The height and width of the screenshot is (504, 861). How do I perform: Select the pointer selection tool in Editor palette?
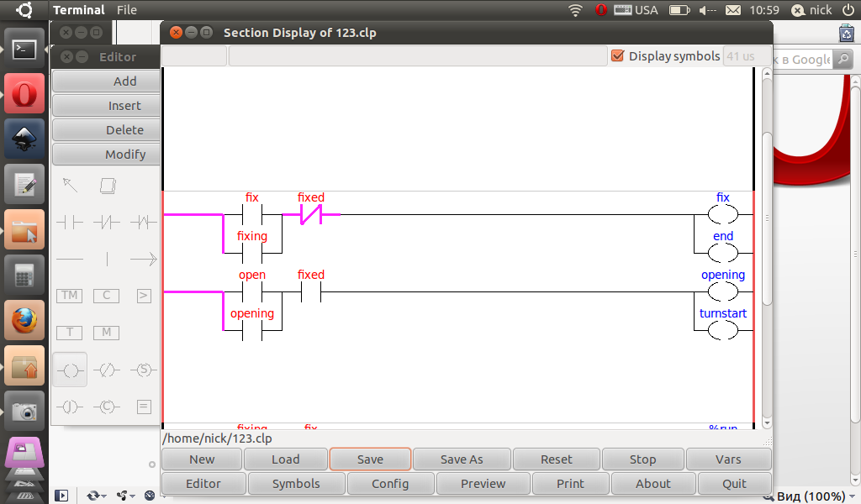click(x=70, y=186)
